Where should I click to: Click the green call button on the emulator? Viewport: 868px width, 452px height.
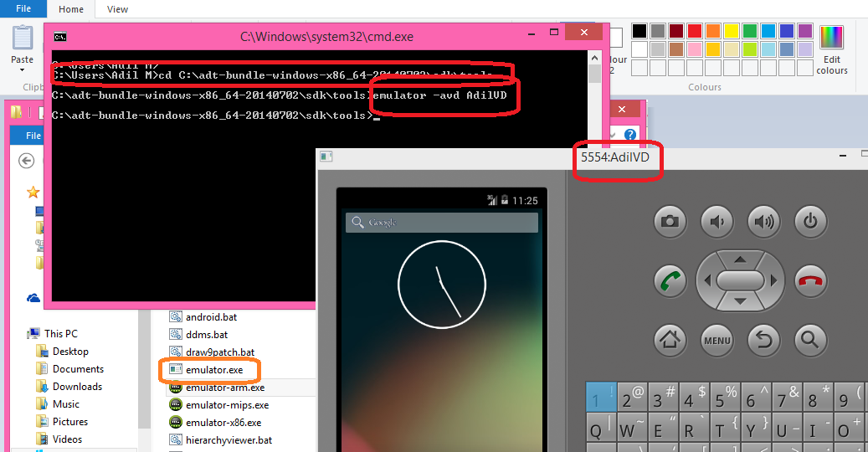tap(670, 281)
